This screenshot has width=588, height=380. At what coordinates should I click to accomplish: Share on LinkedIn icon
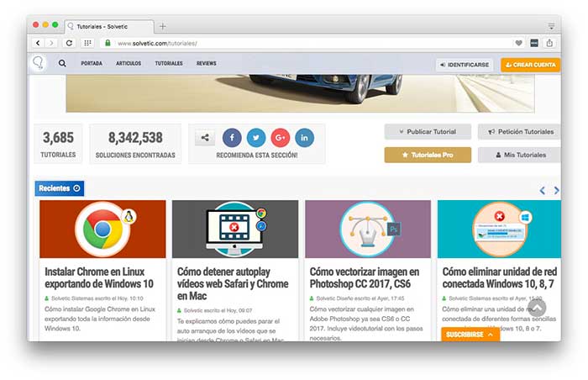[x=304, y=137]
